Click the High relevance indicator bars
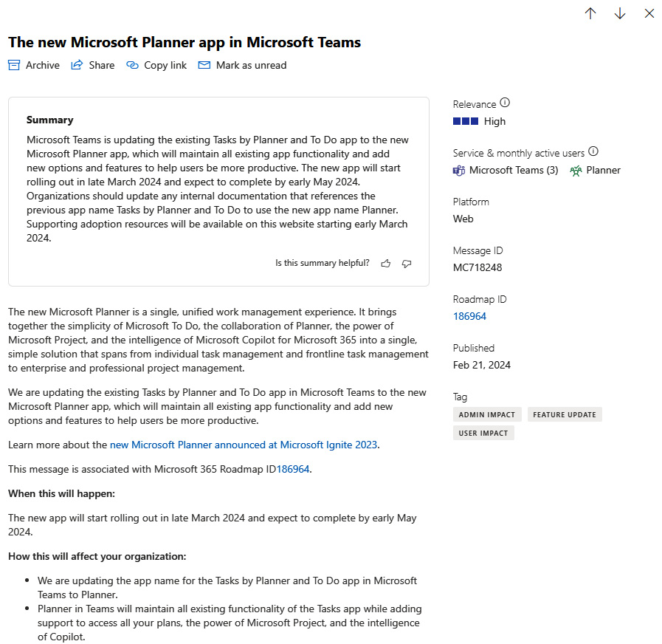662x644 pixels. (x=466, y=121)
